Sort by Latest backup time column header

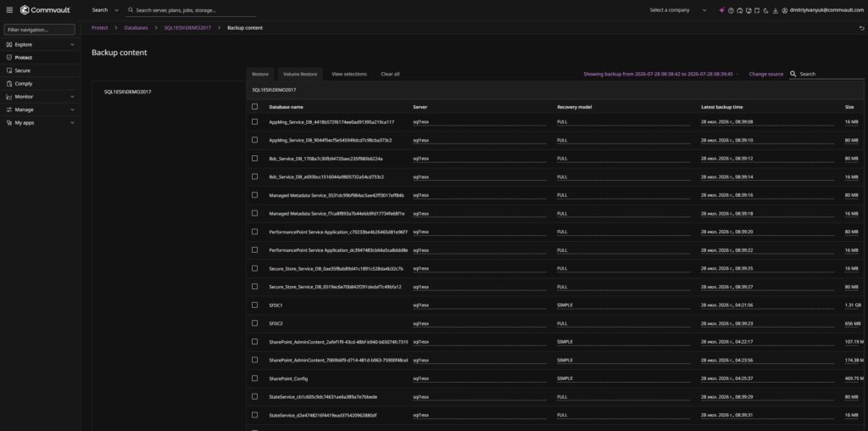(722, 107)
